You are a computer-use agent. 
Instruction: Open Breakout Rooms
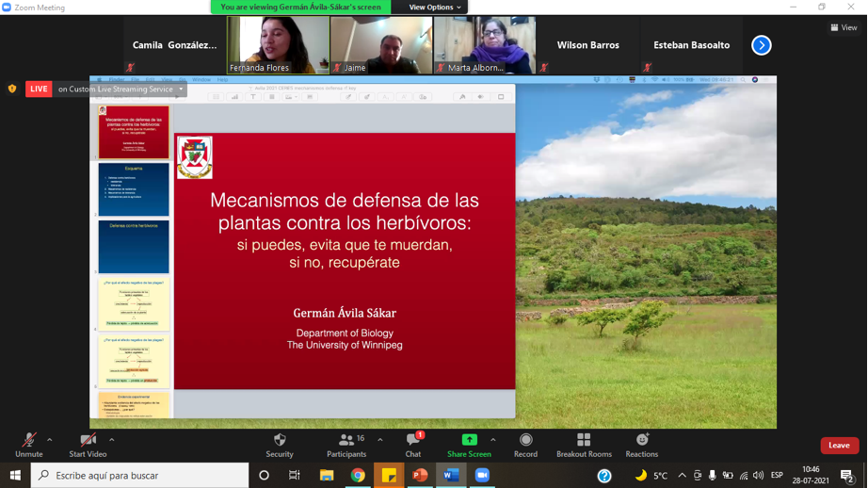pos(584,446)
